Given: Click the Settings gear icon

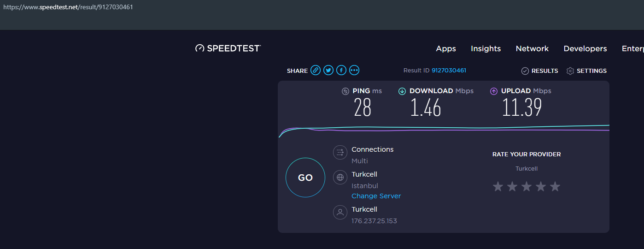Looking at the screenshot, I should pos(570,71).
